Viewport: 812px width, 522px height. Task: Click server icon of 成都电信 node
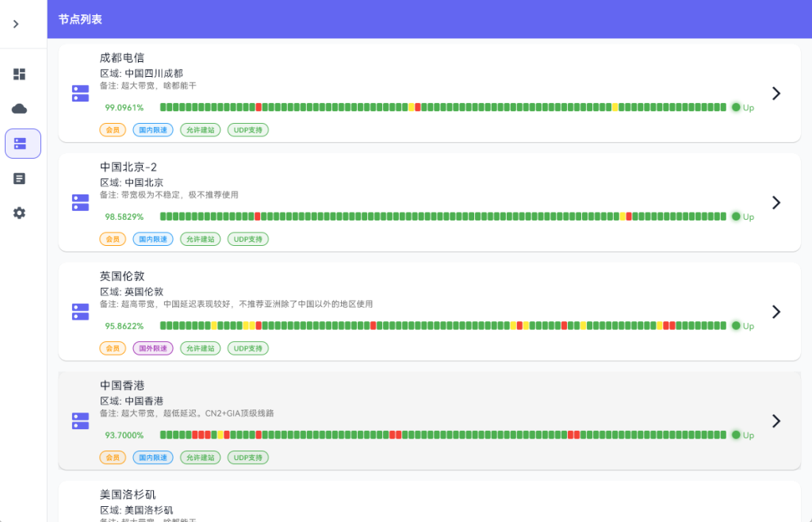pos(80,93)
